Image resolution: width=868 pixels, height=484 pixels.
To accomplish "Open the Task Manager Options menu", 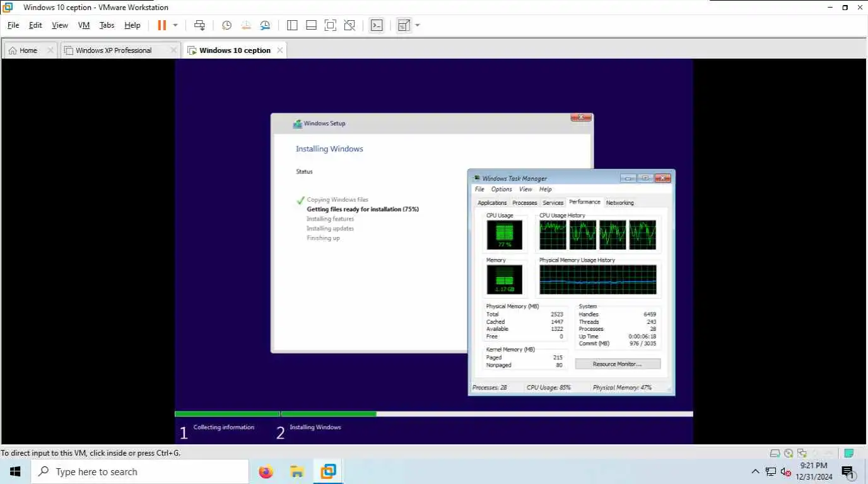I will tap(501, 189).
